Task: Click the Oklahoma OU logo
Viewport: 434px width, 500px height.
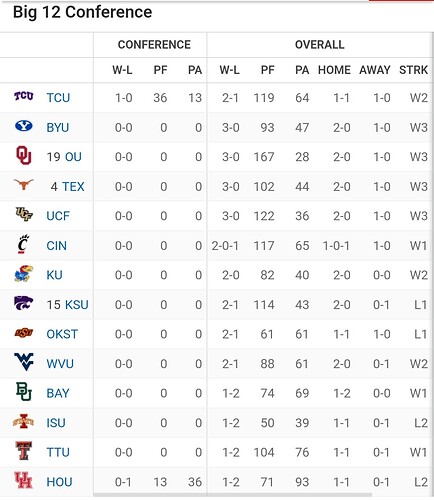Action: click(x=24, y=155)
